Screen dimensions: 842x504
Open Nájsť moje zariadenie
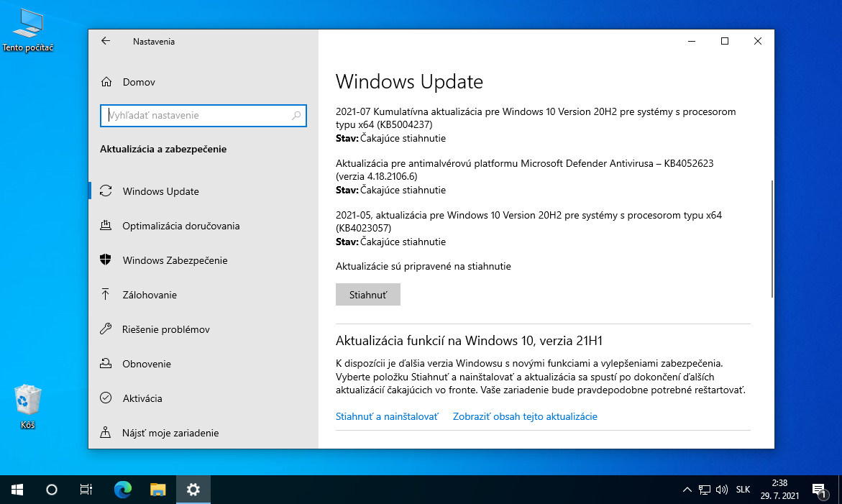pos(170,433)
